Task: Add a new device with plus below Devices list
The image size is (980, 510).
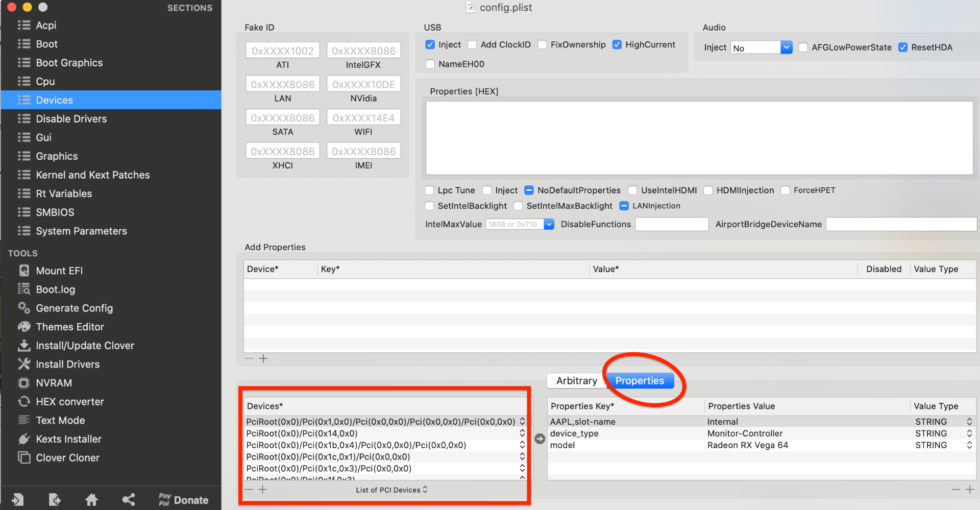Action: (x=263, y=490)
